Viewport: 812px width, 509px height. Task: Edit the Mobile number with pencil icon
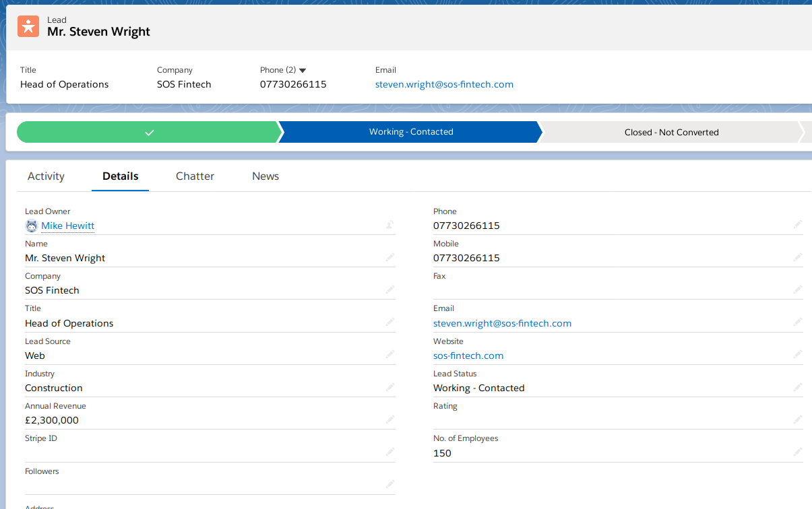tap(798, 257)
